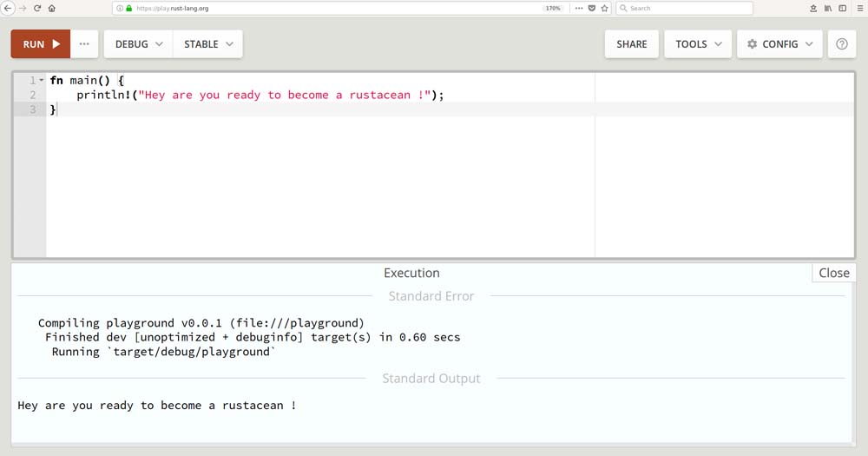
Task: Click the fn main() line of code
Action: [87, 80]
